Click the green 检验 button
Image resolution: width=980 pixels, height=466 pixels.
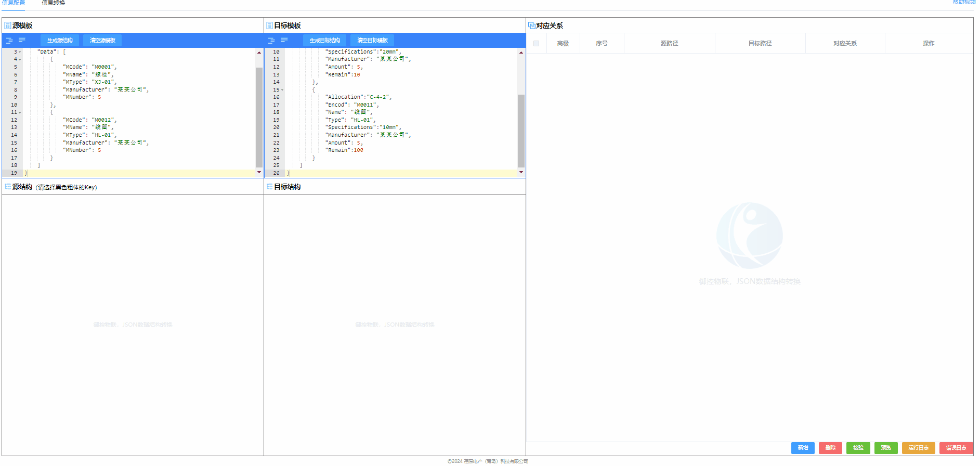point(858,448)
